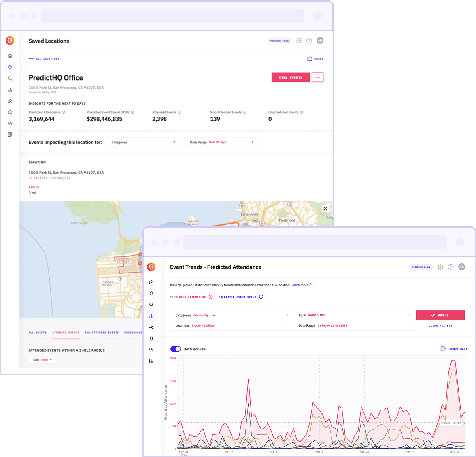Image resolution: width=476 pixels, height=457 pixels.
Task: Open settings gear in Event Trends header
Action: [x=440, y=267]
